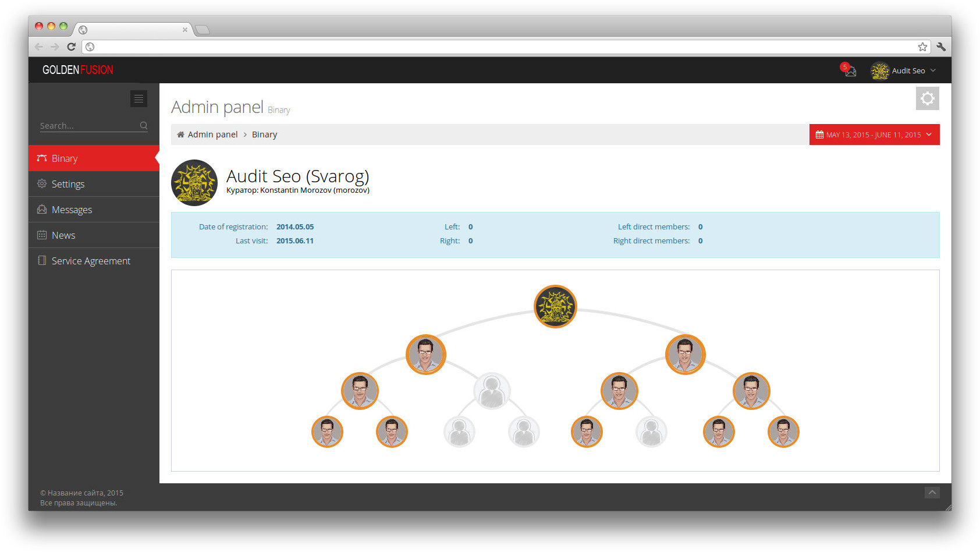Click the Admin panel breadcrumb link

pos(212,135)
